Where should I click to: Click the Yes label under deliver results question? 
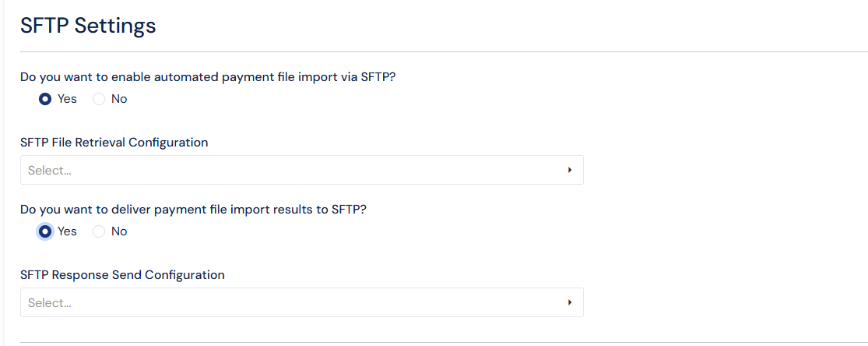click(67, 231)
